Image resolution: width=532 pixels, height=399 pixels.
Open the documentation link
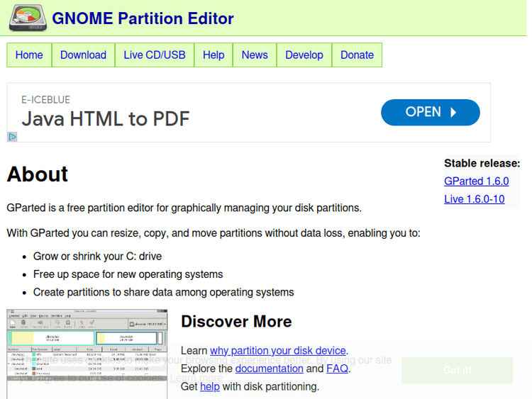269,369
